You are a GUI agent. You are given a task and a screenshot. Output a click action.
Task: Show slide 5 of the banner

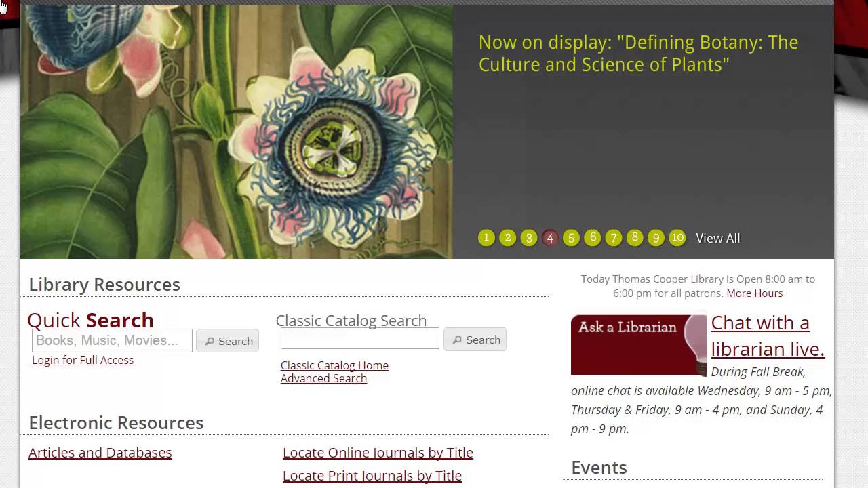571,238
